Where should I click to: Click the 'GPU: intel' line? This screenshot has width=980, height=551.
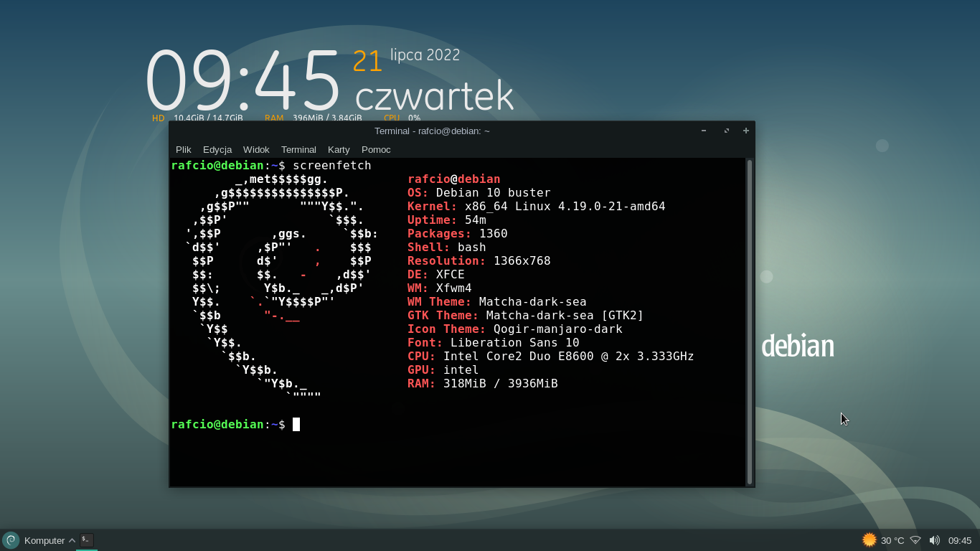(443, 369)
